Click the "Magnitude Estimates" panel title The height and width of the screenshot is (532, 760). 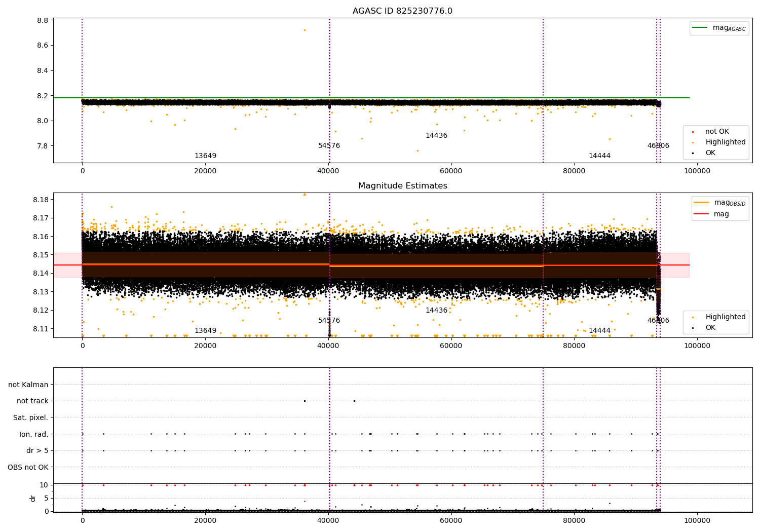pyautogui.click(x=402, y=186)
